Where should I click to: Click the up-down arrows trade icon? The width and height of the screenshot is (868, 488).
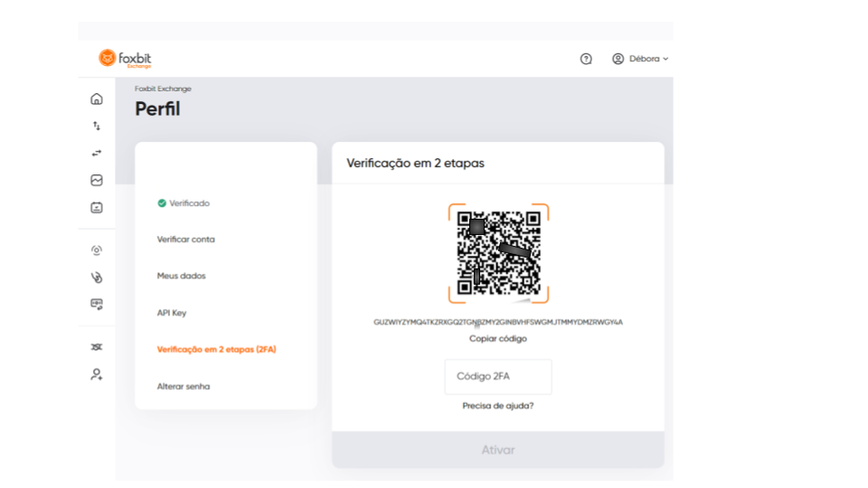[x=97, y=127]
